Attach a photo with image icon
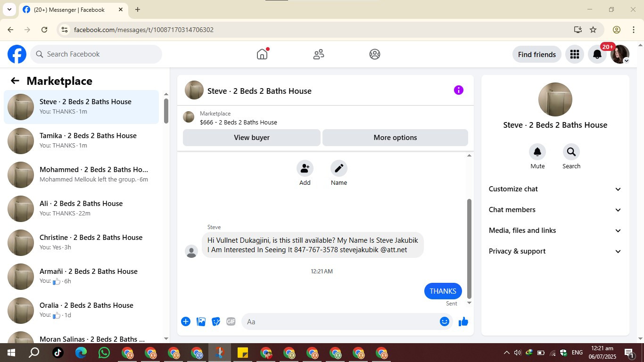Viewport: 644px width, 362px height. pyautogui.click(x=201, y=321)
